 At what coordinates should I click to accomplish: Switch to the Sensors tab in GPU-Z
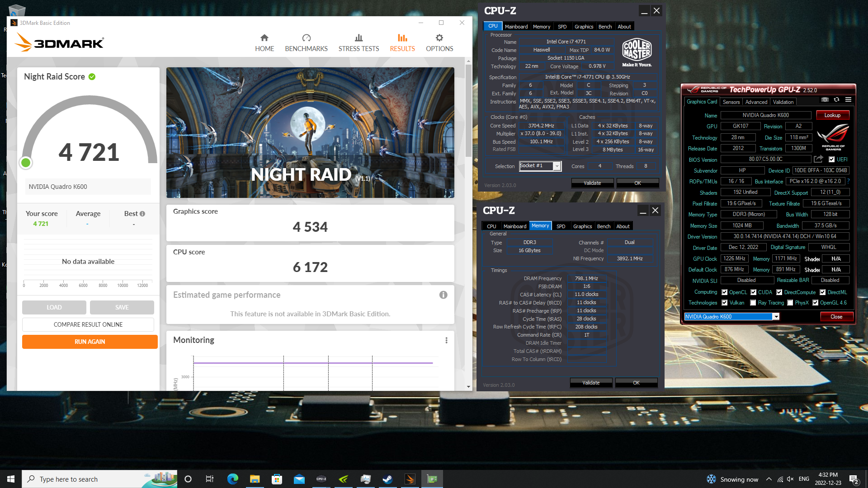[731, 102]
